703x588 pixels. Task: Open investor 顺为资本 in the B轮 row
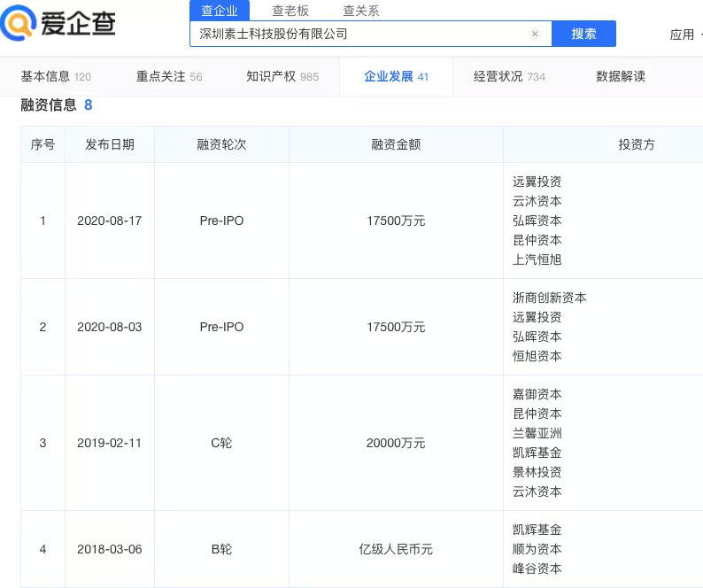537,549
